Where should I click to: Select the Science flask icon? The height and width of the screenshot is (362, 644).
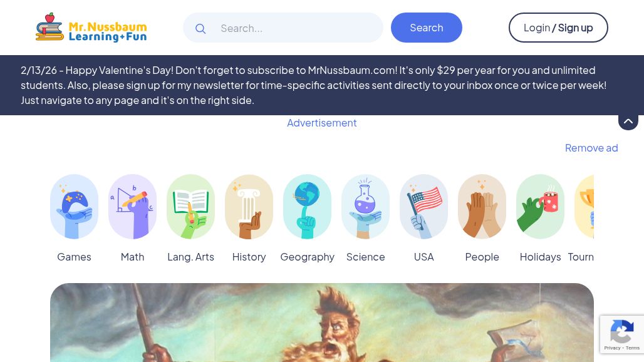coord(365,207)
